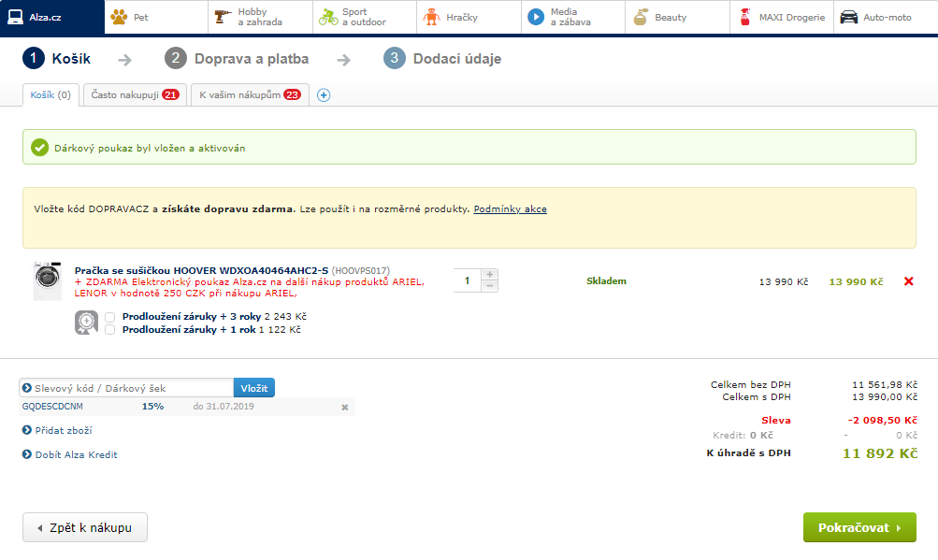Click the extended warranty badge icon
This screenshot has width=938, height=560.
[86, 323]
